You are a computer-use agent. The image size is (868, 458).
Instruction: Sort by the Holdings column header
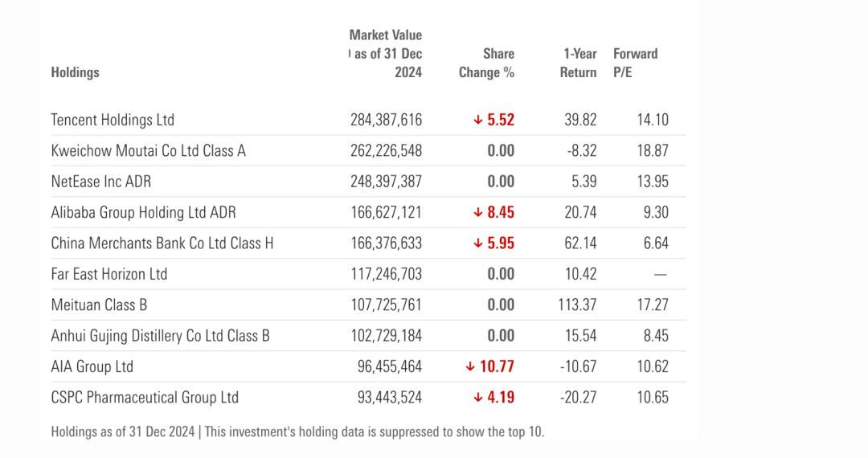(x=75, y=72)
